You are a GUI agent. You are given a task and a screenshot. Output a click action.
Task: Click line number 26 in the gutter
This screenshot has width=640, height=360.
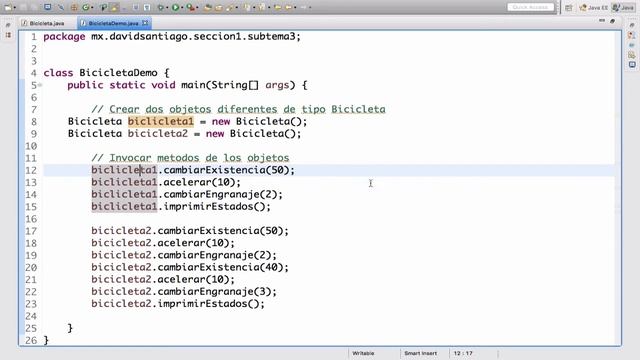tap(31, 340)
